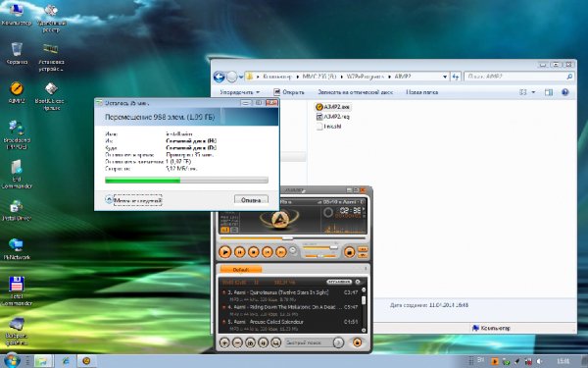The height and width of the screenshot is (368, 588).
Task: Click Explorer forward navigation arrow
Action: (x=232, y=77)
